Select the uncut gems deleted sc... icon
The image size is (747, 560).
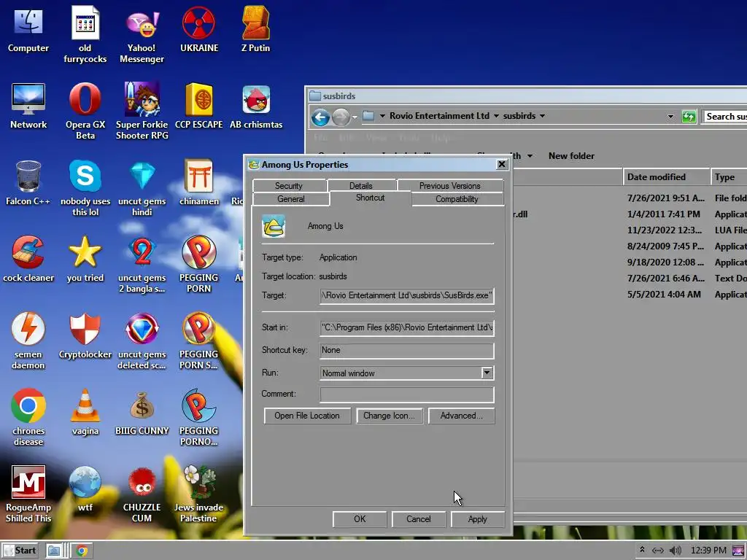(x=142, y=342)
